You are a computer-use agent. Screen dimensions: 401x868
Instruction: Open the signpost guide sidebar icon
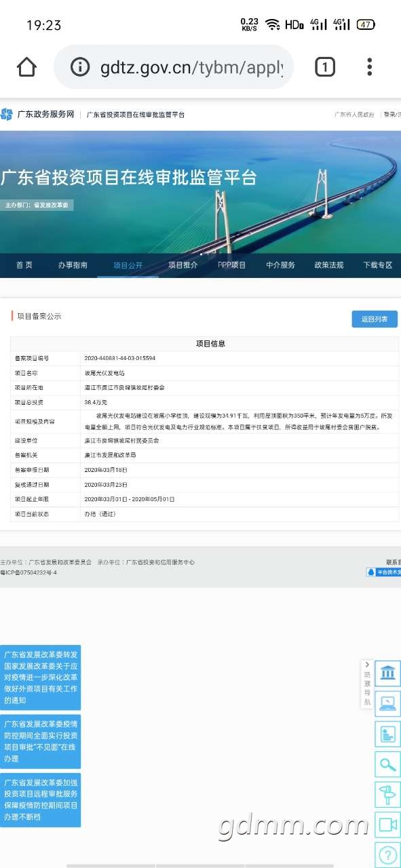pos(387,794)
